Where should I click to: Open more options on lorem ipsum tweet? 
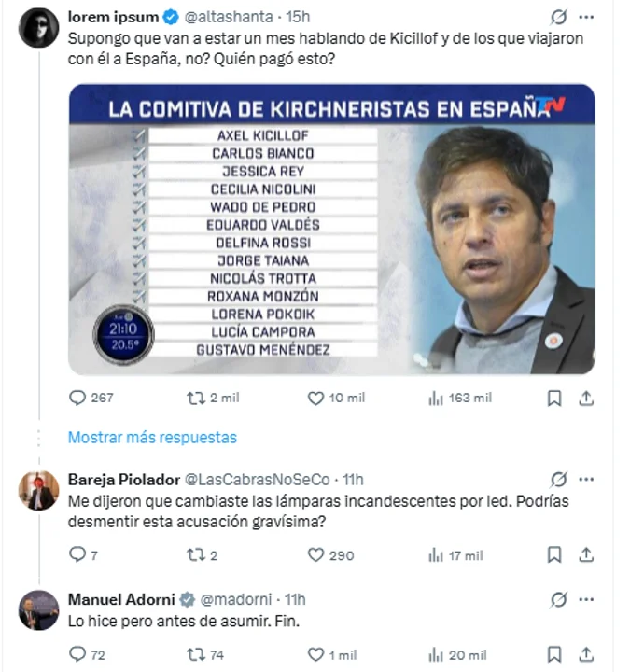tap(586, 17)
